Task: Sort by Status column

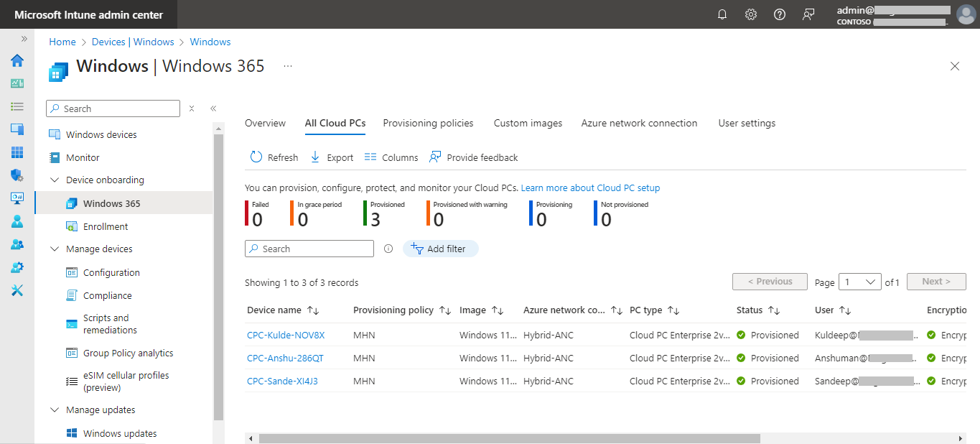Action: click(x=758, y=310)
